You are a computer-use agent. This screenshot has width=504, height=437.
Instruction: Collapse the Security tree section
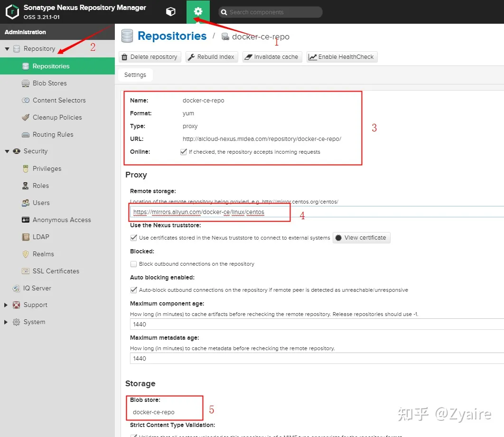coord(7,151)
